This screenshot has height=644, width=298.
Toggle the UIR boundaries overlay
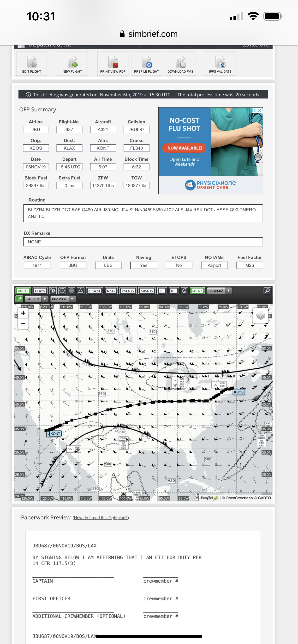click(x=174, y=291)
